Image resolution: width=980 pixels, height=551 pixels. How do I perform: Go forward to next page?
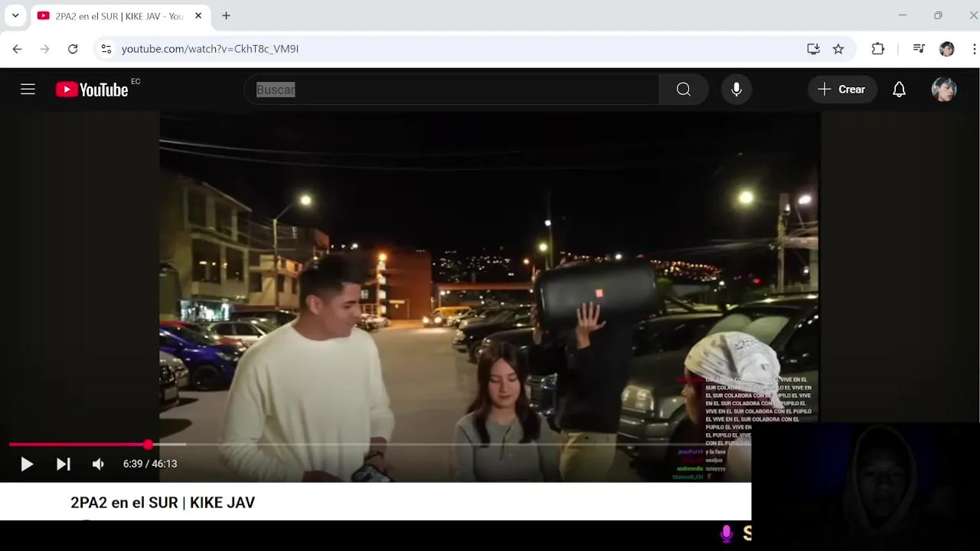44,49
